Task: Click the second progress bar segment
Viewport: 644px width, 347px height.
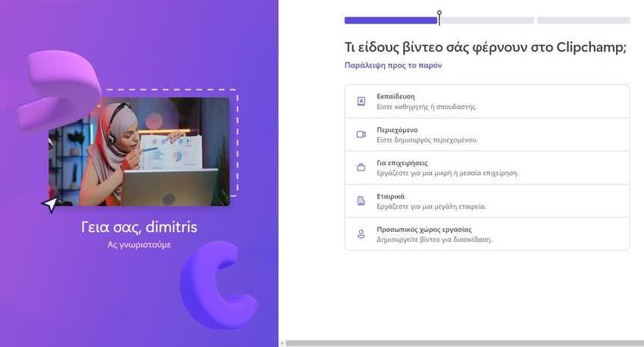Action: [487, 20]
